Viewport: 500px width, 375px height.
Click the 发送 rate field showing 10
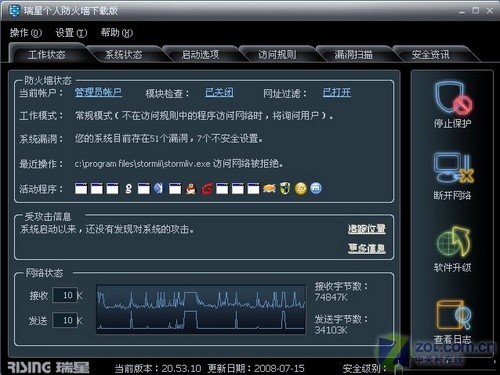coord(65,320)
